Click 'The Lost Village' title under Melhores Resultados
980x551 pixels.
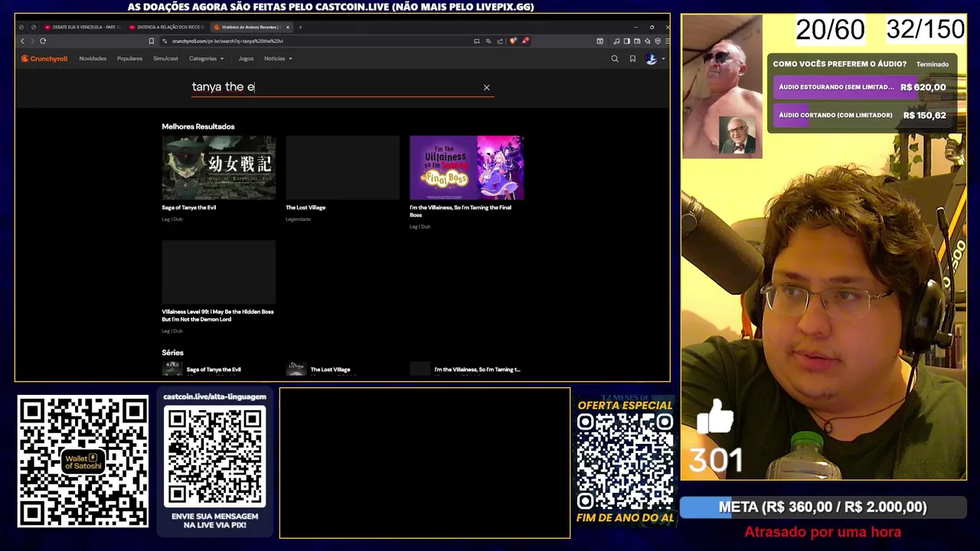tap(305, 207)
